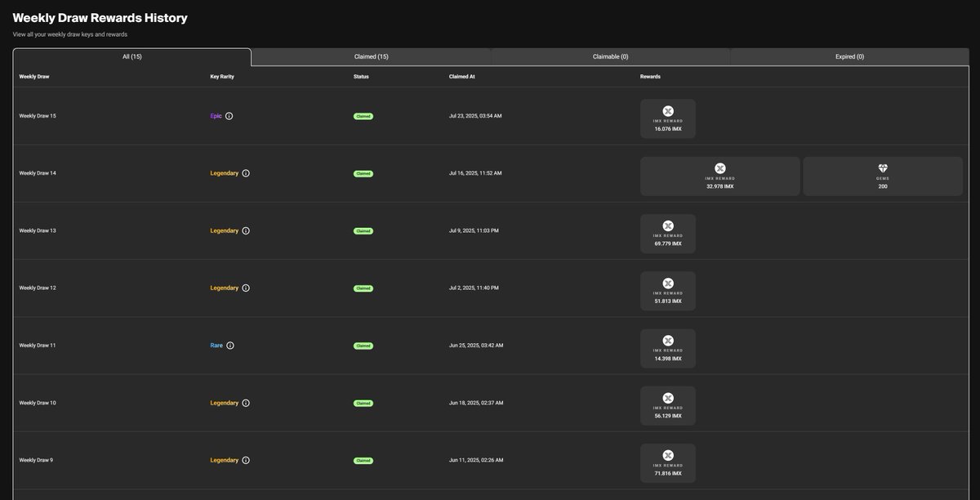
Task: Select the Weekly Draw 12 row label
Action: (x=38, y=288)
